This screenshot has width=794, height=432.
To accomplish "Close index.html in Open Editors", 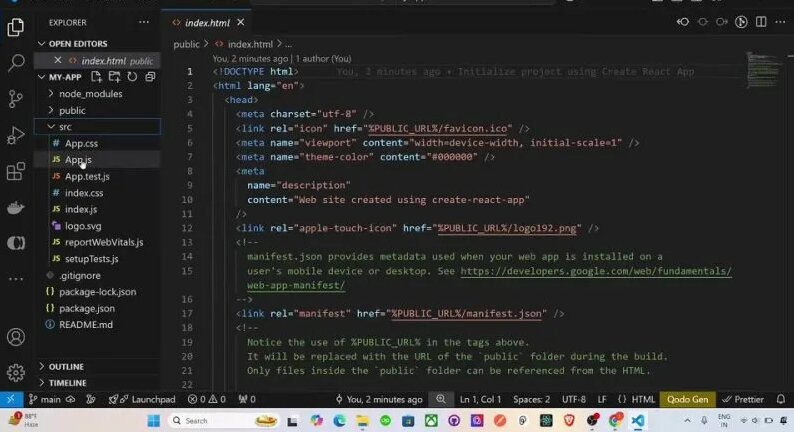I will 58,60.
